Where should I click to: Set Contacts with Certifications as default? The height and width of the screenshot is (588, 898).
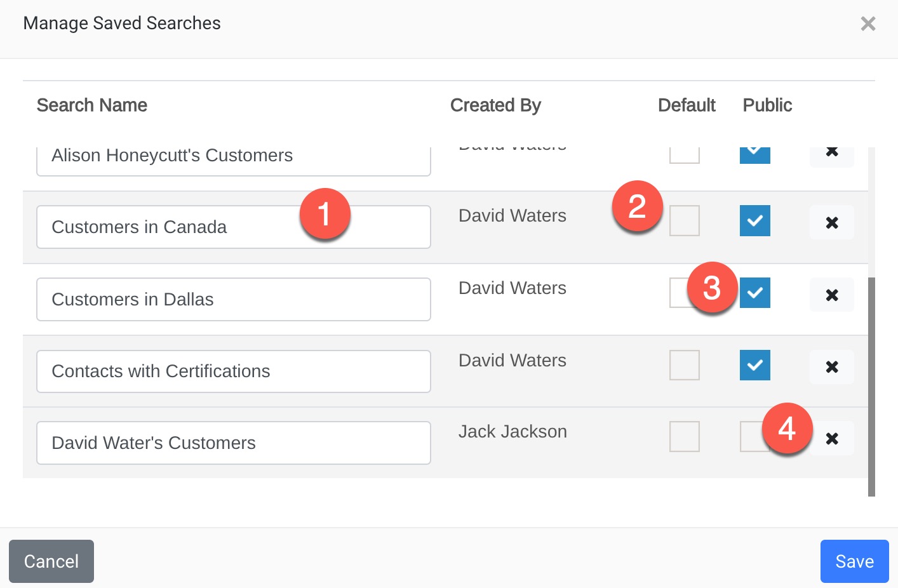(685, 365)
